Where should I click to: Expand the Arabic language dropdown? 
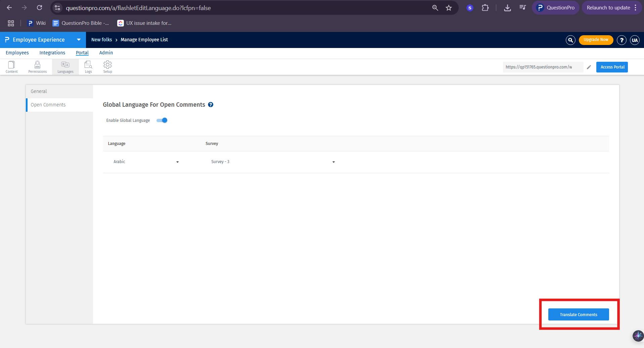pyautogui.click(x=146, y=162)
